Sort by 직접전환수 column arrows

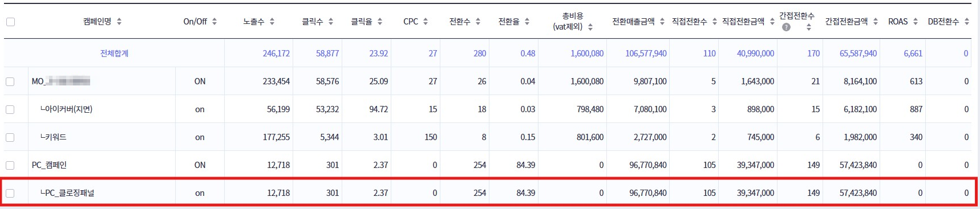[x=715, y=22]
